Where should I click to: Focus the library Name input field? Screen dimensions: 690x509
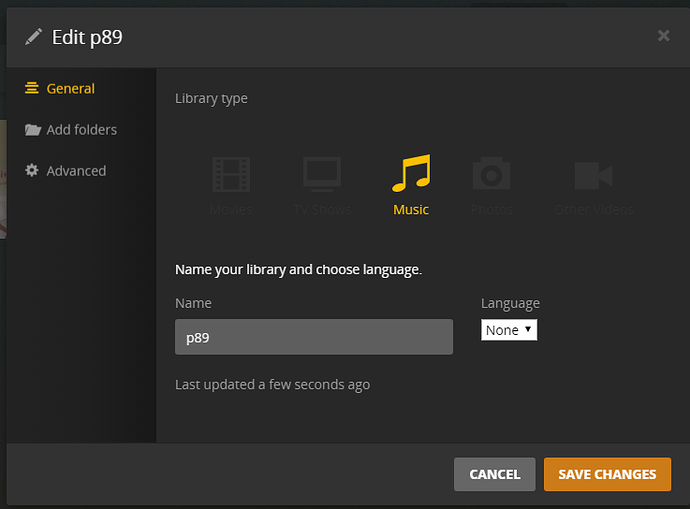314,337
